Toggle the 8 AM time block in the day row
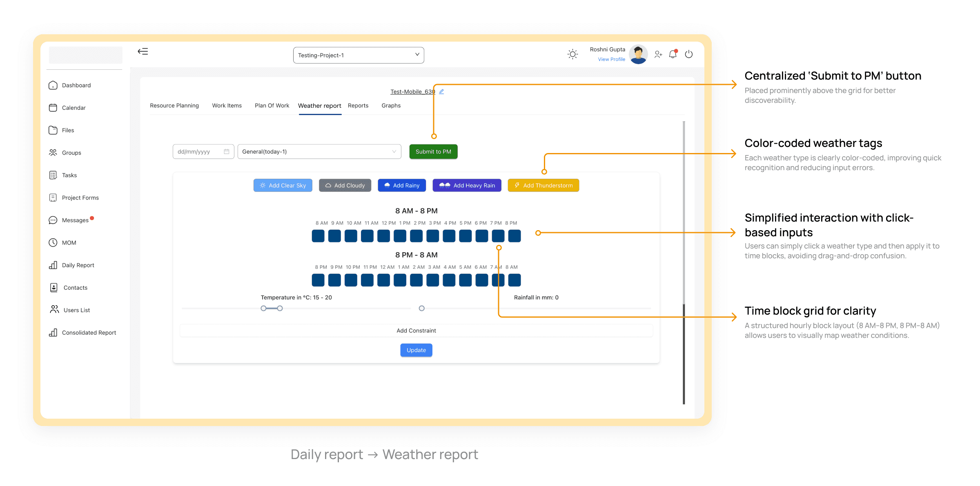Viewport: 980px width, 486px height. click(318, 236)
